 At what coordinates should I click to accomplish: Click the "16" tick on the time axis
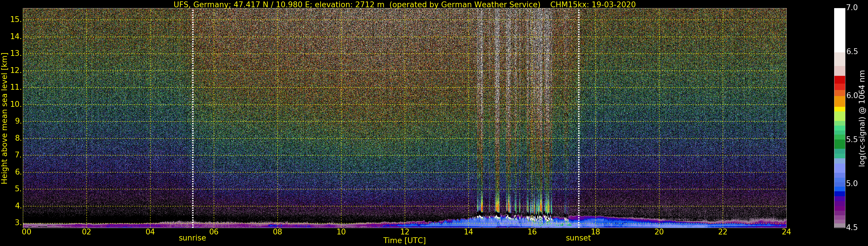click(x=532, y=232)
